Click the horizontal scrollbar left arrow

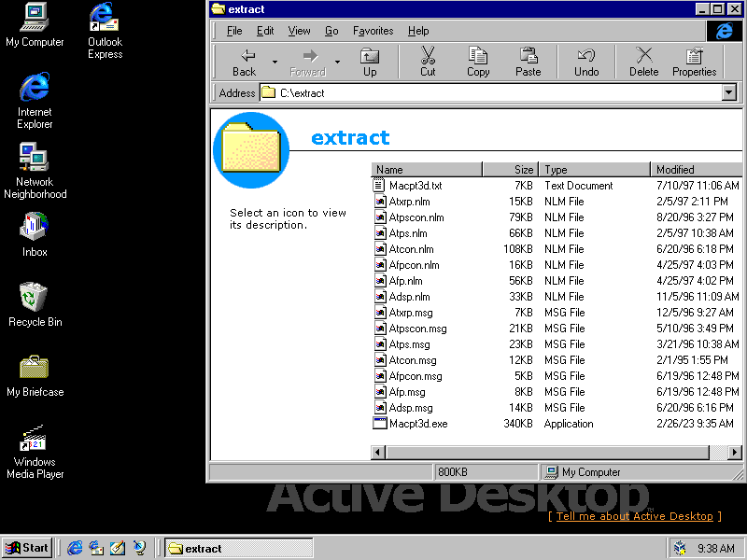[x=378, y=452]
